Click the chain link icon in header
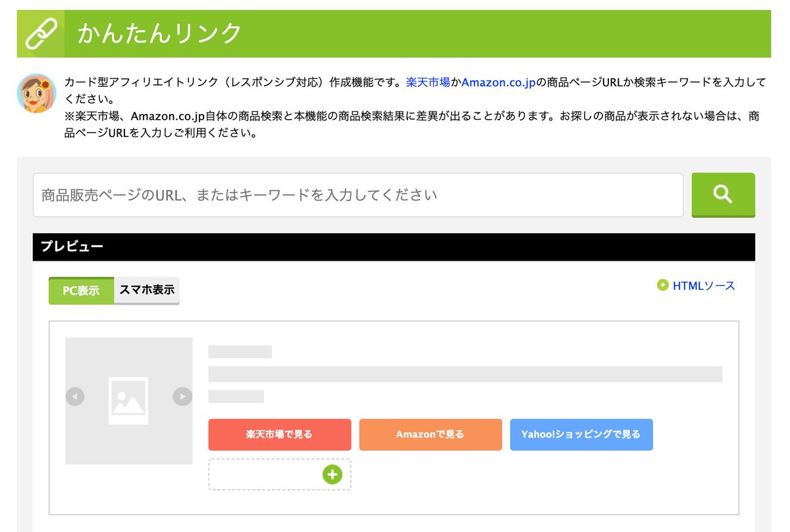Image resolution: width=790 pixels, height=532 pixels. coord(41,34)
